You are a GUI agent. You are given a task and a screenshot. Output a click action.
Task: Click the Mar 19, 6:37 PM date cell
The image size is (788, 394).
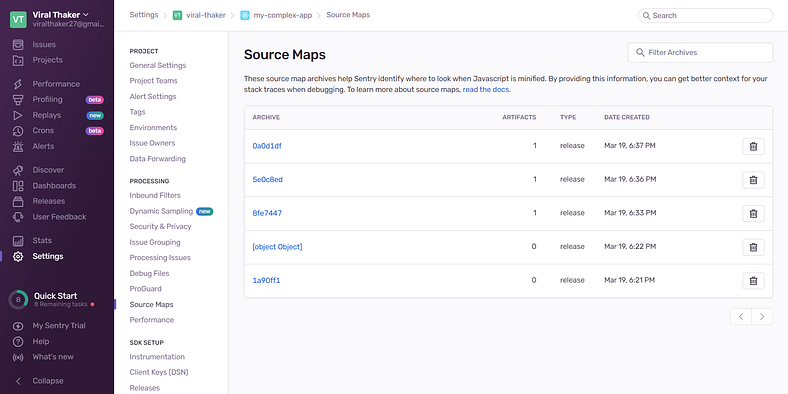click(x=630, y=146)
